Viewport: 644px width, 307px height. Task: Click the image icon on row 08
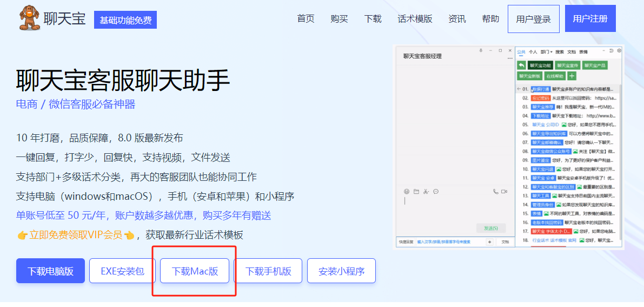pyautogui.click(x=575, y=152)
